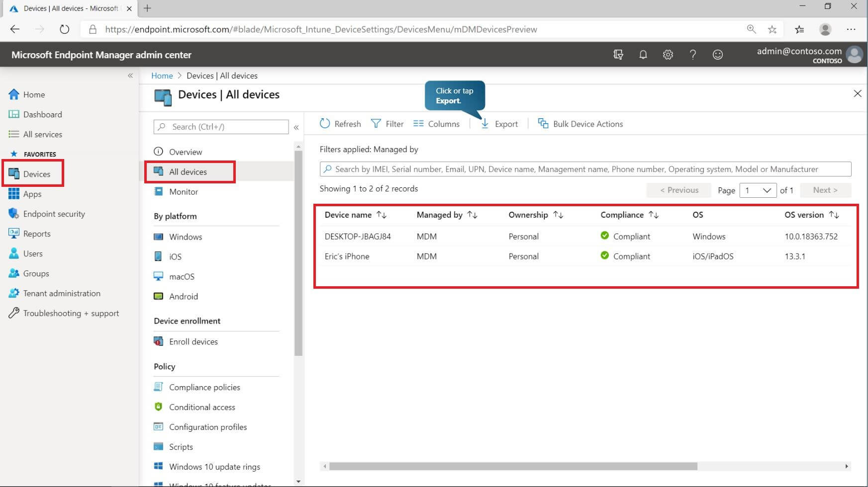Click the feedback smiley icon
This screenshot has height=487, width=868.
[x=717, y=55]
